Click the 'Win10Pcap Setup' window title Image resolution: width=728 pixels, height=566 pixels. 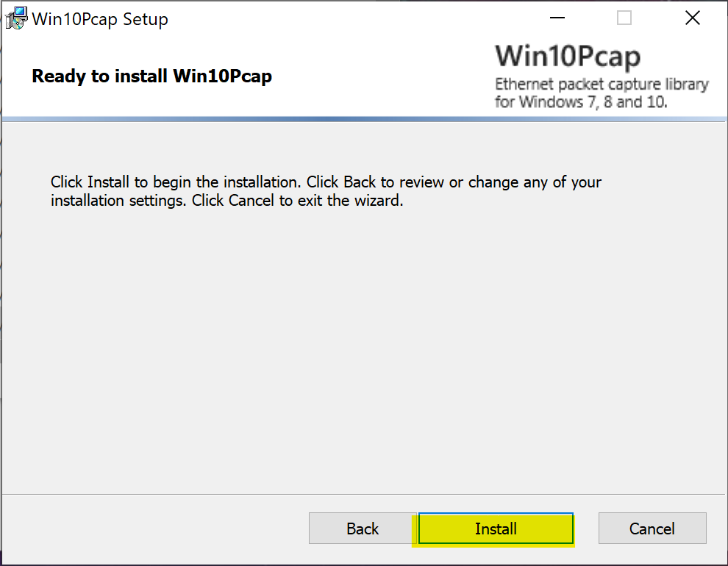coord(100,19)
